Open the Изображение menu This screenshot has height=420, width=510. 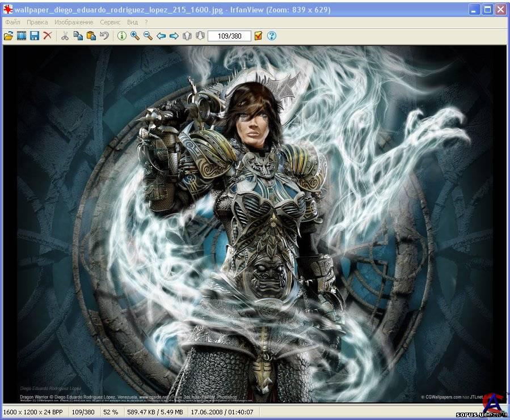coord(74,22)
